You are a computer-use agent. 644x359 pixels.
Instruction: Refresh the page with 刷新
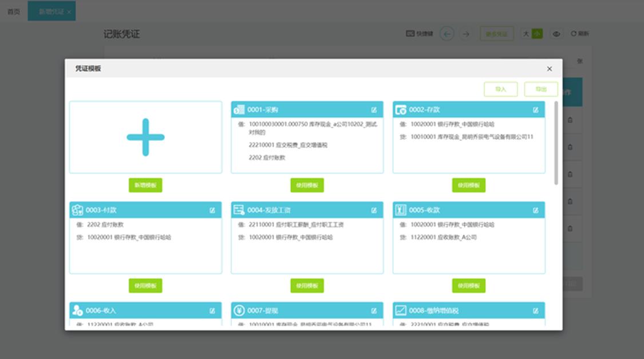(578, 34)
